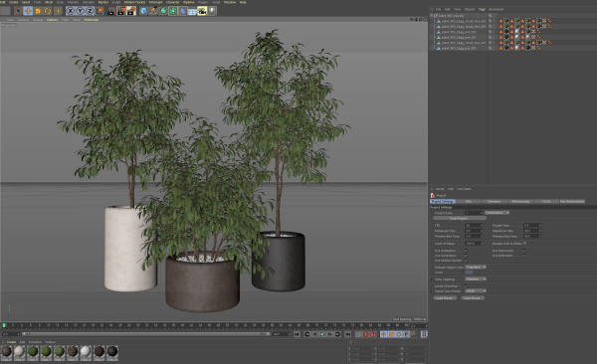597x364 pixels.
Task: Expand the Input Color Profile triangle
Action: coord(432,290)
